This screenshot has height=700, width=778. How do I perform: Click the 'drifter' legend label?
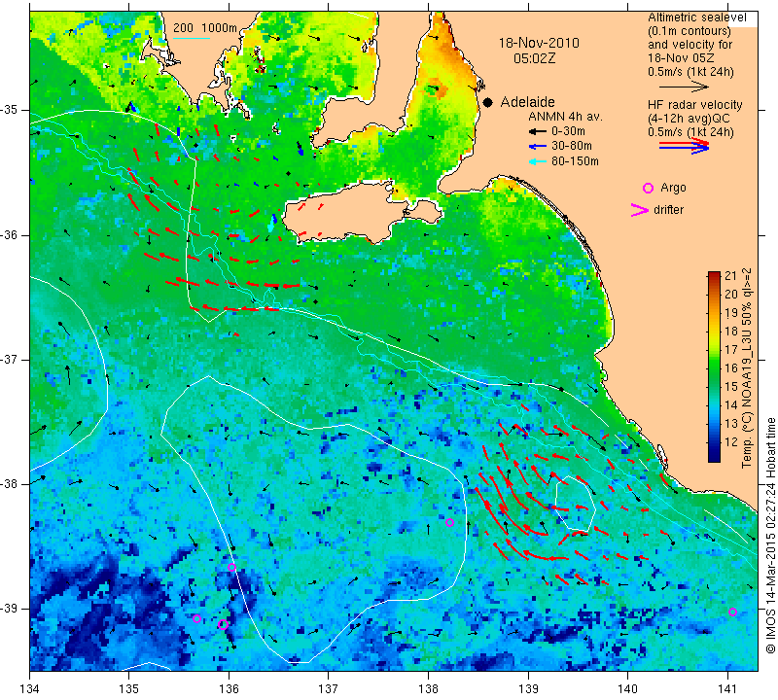[668, 210]
